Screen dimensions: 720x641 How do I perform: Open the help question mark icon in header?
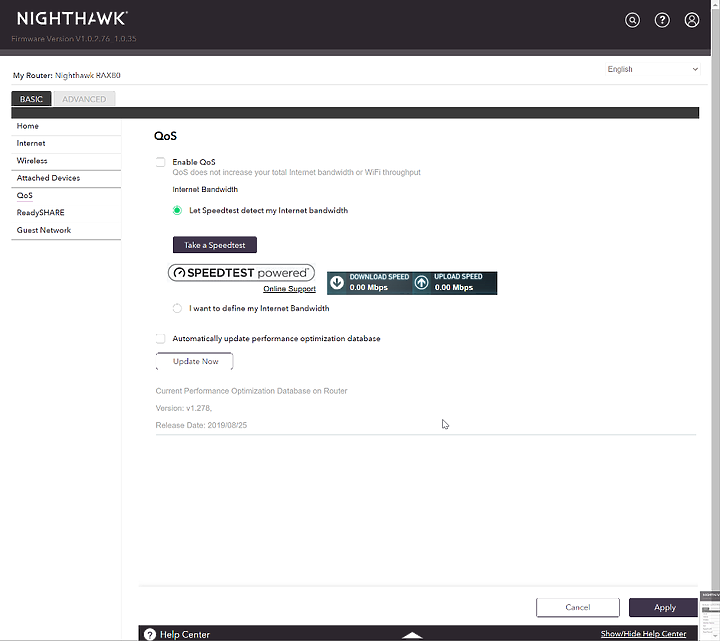(x=662, y=20)
